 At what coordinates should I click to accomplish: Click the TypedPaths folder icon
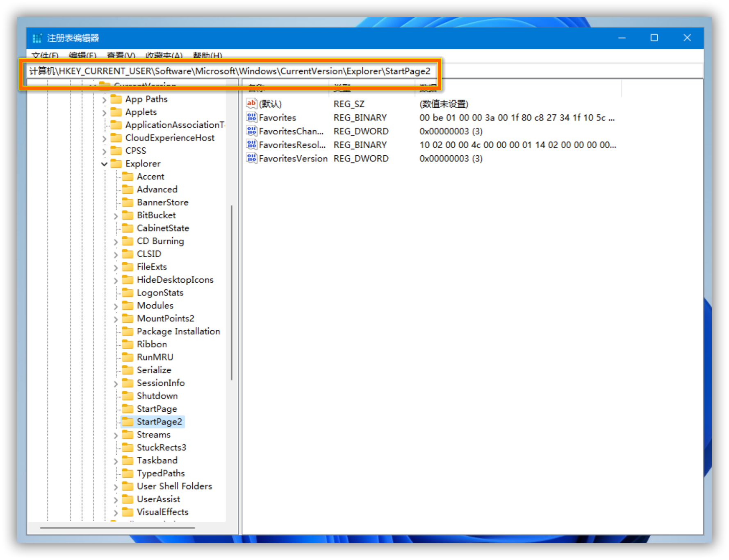[128, 473]
